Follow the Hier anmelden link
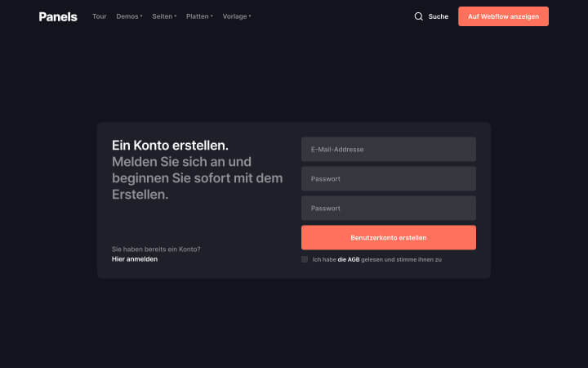 click(135, 259)
